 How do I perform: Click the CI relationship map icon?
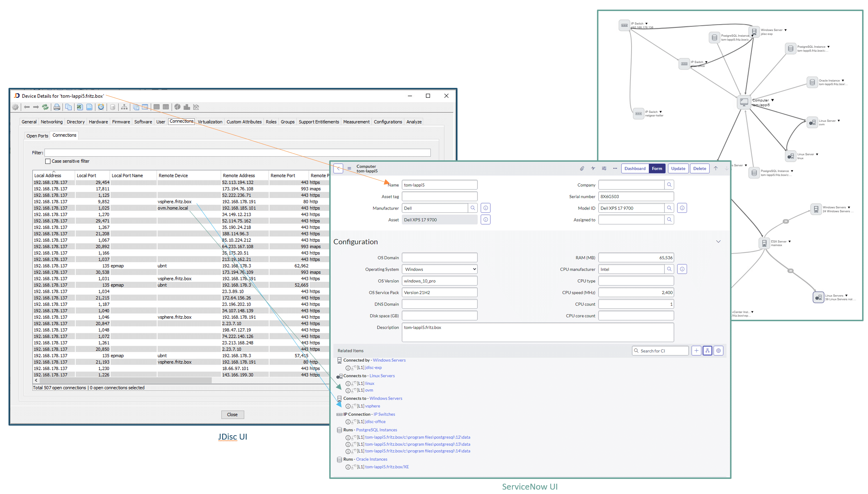(x=707, y=351)
